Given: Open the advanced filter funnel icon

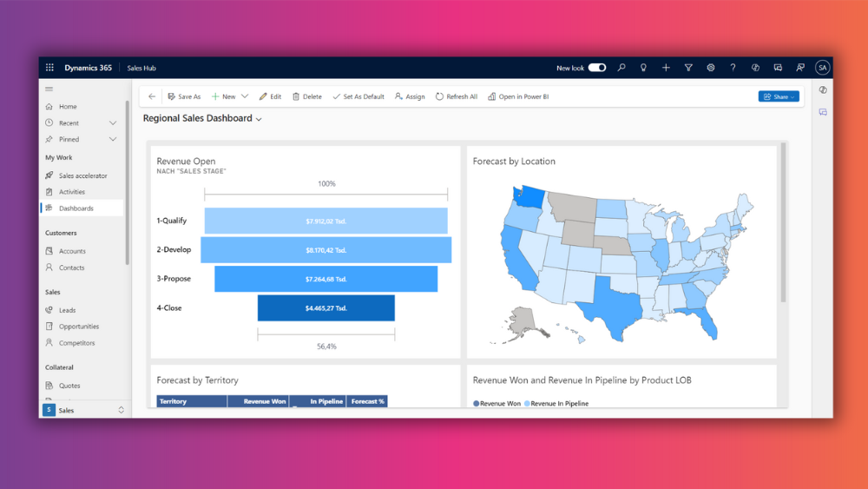Looking at the screenshot, I should [x=688, y=68].
